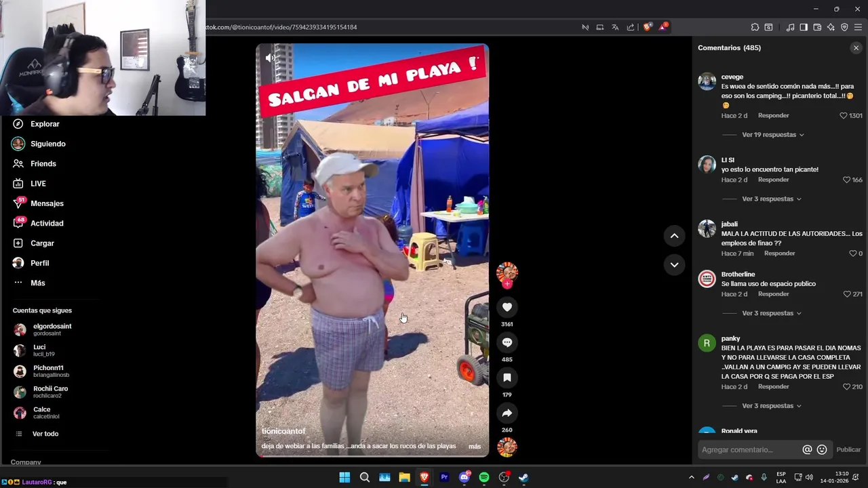
Task: Follow the creator via the red plus badge
Action: [507, 284]
